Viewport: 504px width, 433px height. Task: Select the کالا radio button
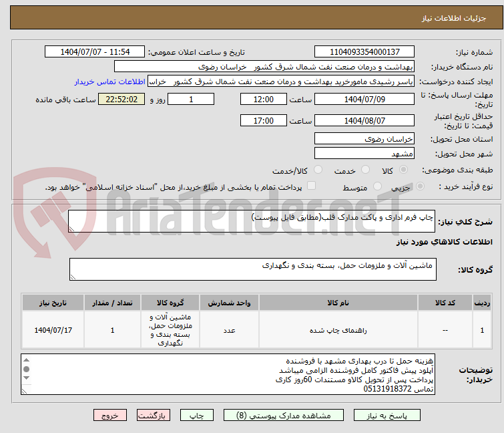(x=403, y=170)
